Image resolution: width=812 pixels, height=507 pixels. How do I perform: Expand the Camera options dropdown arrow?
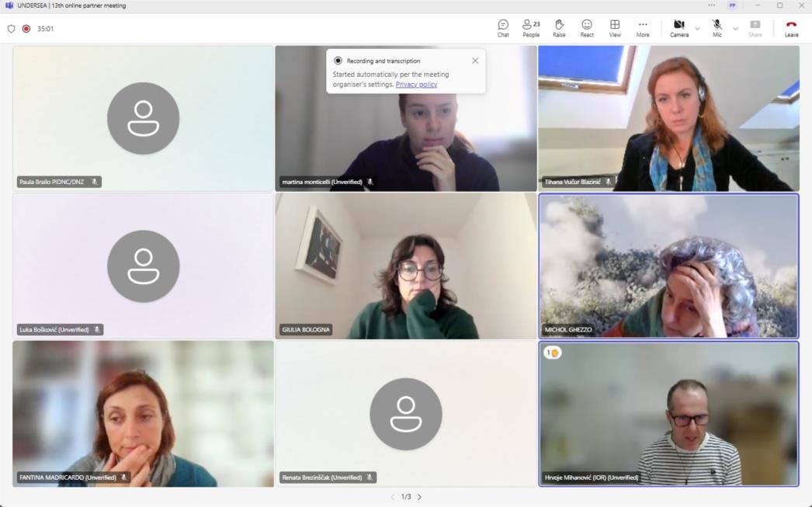(697, 29)
